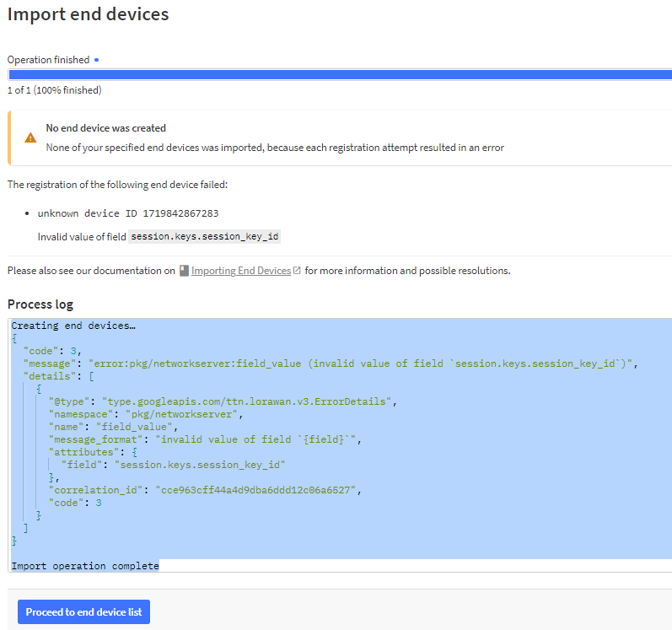Click the Creating end devices line in the log

click(73, 326)
